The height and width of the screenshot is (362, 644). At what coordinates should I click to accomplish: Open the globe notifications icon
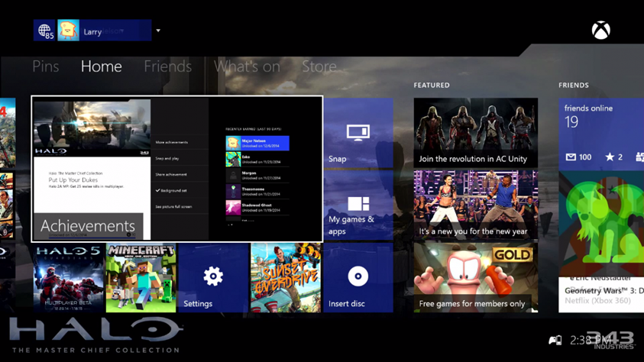tap(44, 31)
